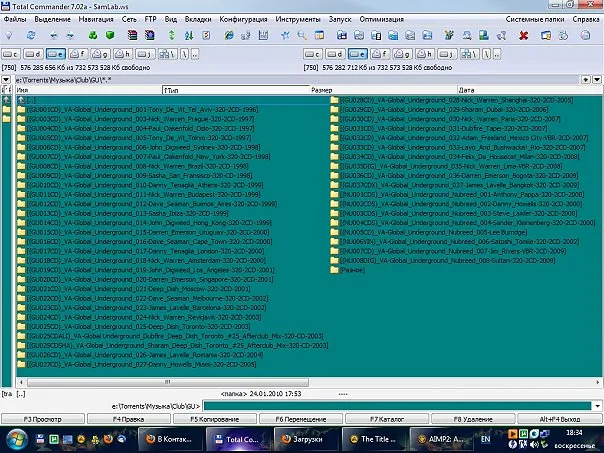Click the horizontal scrollbar thumb of file list

[x=168, y=382]
